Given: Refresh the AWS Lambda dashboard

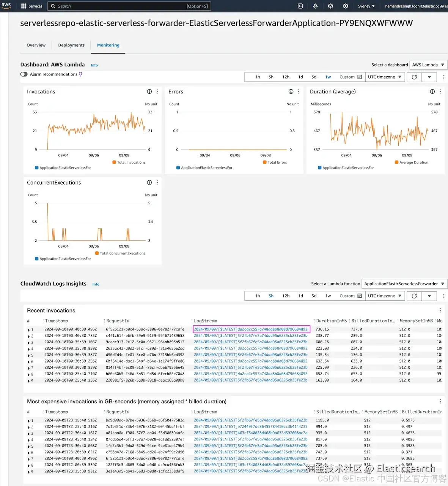Looking at the screenshot, I should click(414, 77).
